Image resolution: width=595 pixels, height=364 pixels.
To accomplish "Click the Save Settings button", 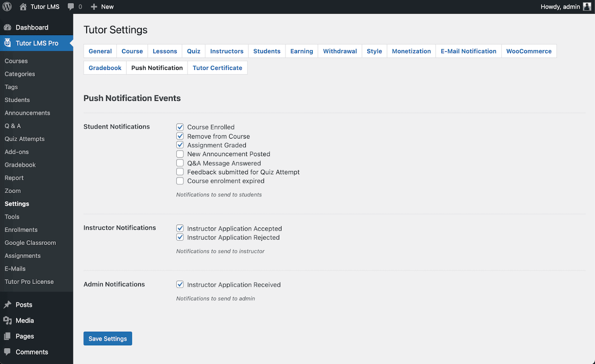I will tap(107, 338).
